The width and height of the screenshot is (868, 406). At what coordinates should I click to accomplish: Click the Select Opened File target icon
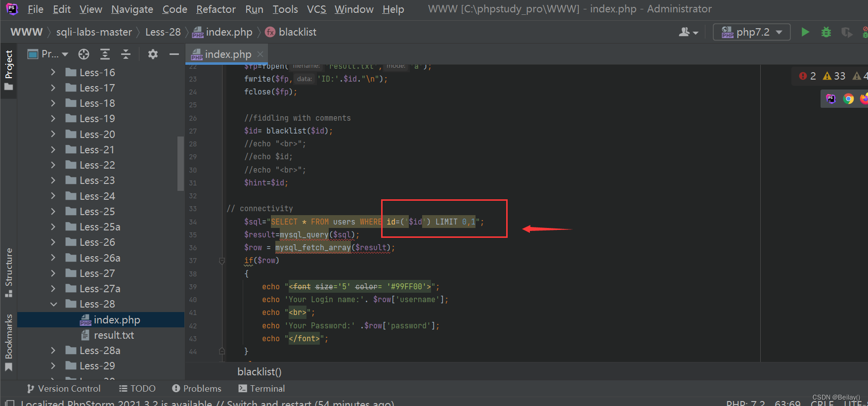(84, 54)
